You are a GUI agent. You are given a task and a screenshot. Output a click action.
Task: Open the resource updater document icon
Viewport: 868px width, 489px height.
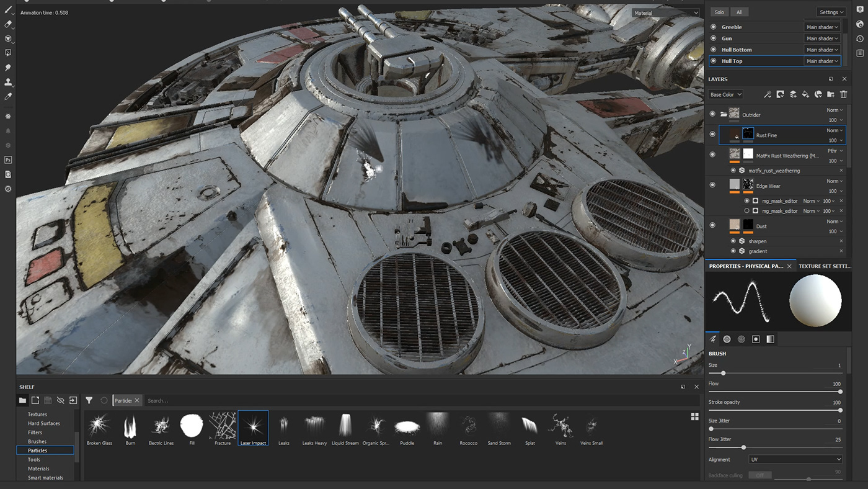[x=8, y=174]
